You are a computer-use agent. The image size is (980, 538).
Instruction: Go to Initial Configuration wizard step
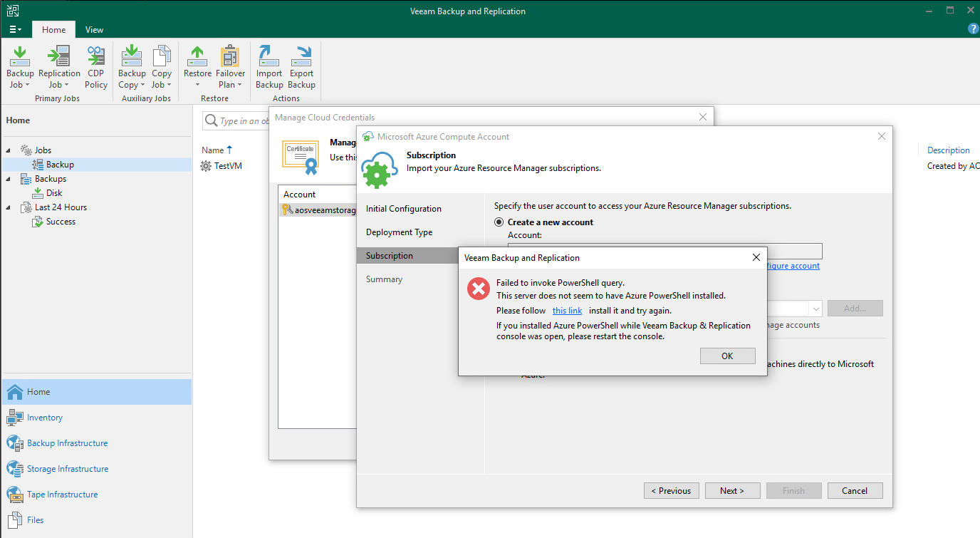(x=404, y=209)
